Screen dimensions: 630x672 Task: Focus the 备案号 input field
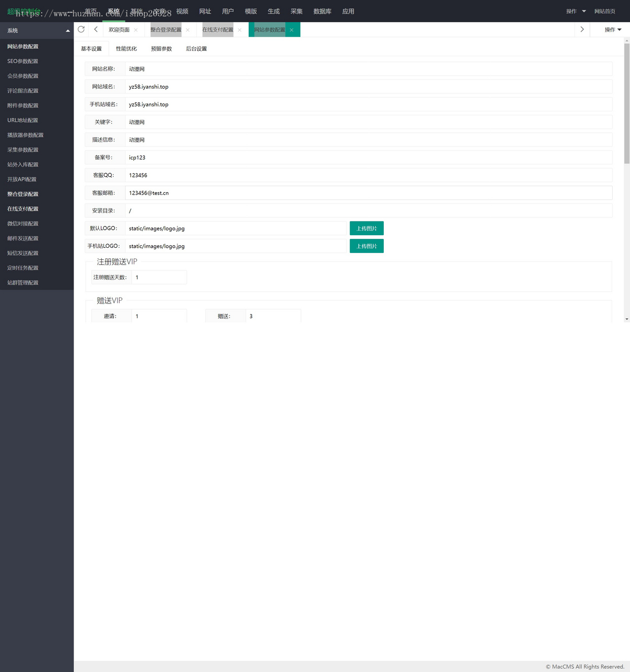(369, 157)
